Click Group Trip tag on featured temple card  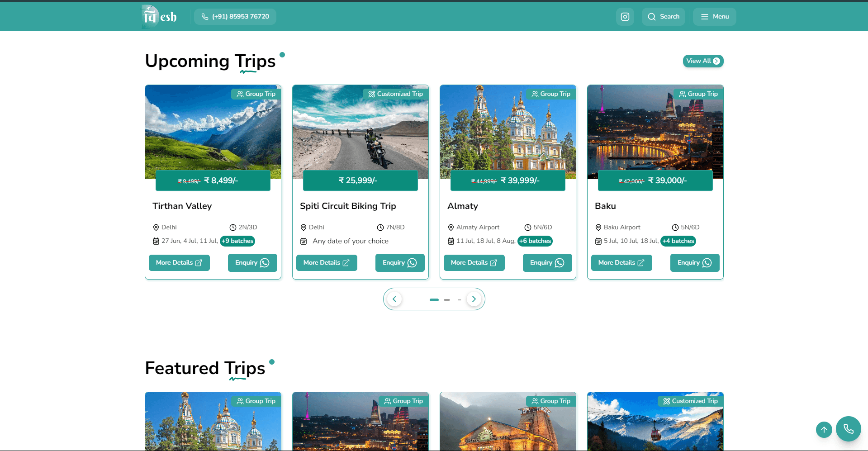click(551, 401)
